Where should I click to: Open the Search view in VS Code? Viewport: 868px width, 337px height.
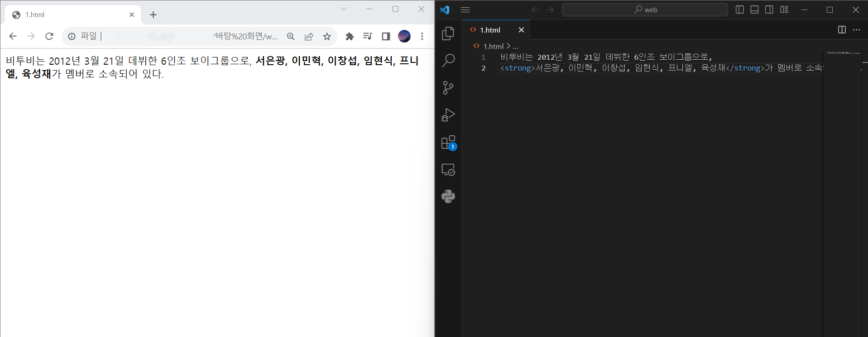coord(448,61)
